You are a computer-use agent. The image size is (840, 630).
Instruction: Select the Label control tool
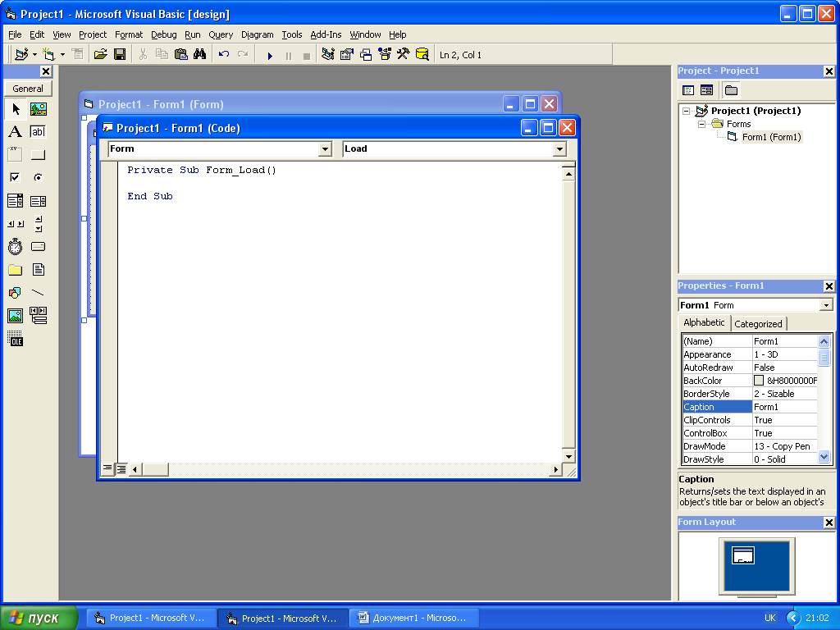16,132
